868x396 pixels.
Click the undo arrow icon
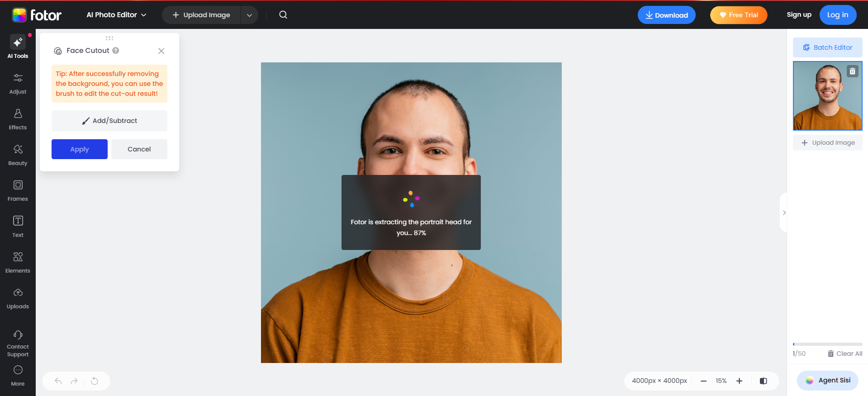coord(58,381)
